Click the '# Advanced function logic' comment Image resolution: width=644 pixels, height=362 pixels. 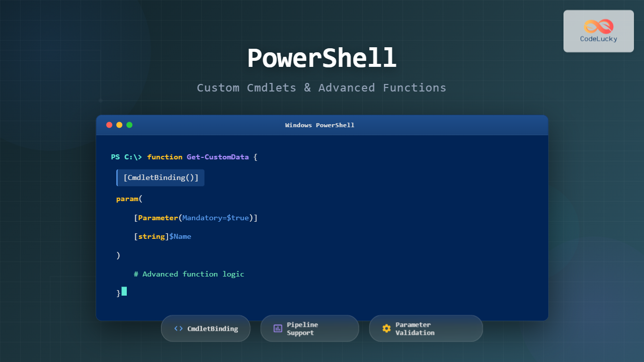(x=189, y=274)
